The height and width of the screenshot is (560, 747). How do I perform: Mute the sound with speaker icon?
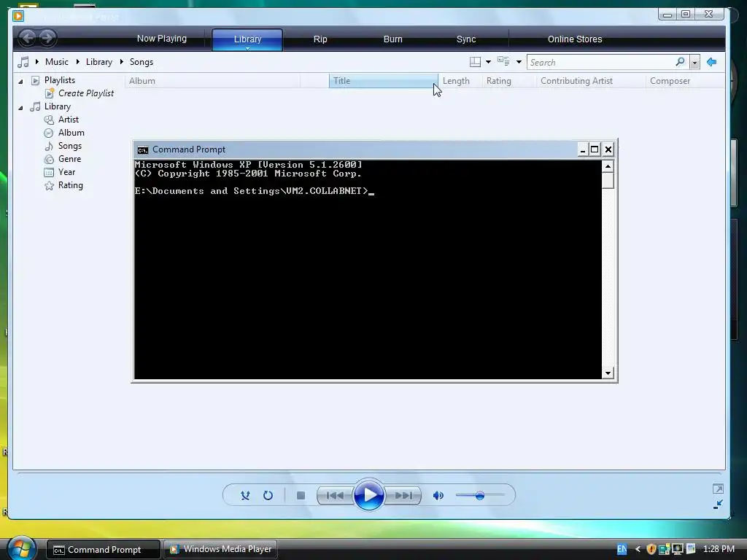(x=438, y=496)
